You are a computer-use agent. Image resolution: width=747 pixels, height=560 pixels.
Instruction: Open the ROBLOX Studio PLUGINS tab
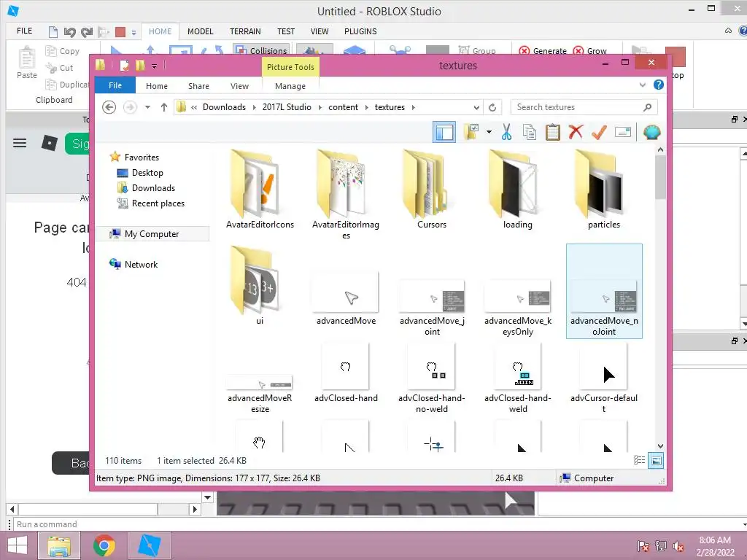pos(360,31)
